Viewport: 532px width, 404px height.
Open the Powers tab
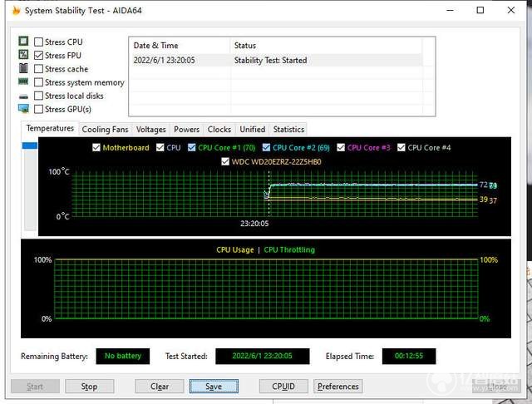pyautogui.click(x=186, y=129)
